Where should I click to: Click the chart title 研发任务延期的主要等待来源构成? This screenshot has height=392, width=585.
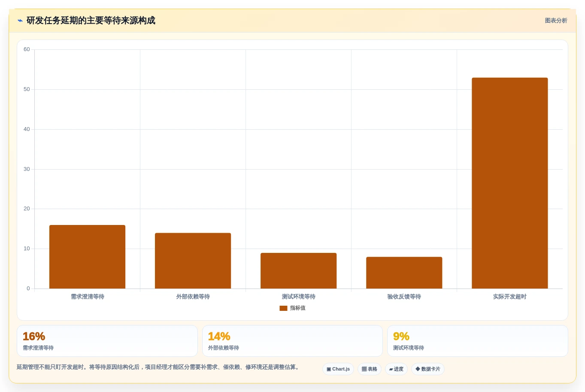pyautogui.click(x=91, y=21)
